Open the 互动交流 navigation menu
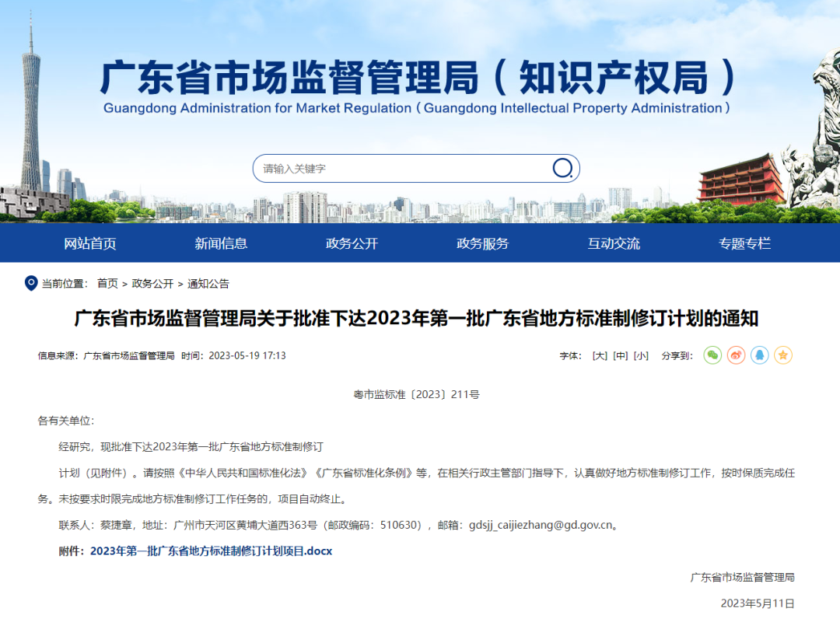840x622 pixels. [x=612, y=243]
